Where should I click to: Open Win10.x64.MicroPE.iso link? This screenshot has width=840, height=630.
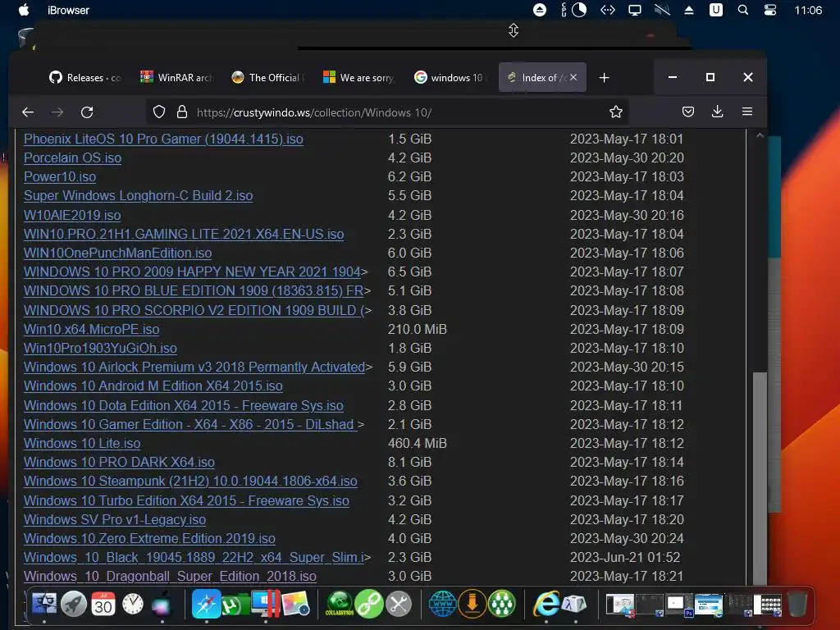[92, 329]
